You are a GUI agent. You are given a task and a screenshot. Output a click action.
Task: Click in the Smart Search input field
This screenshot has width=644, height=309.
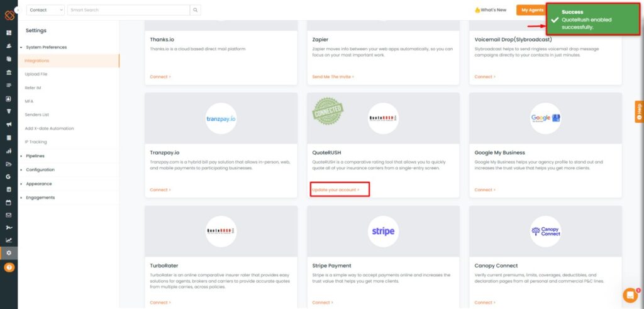pyautogui.click(x=128, y=10)
